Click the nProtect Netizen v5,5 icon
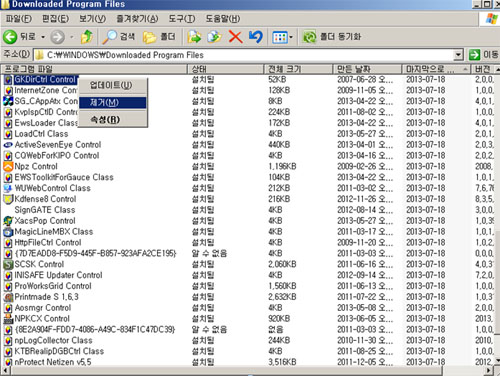 coord(8,362)
